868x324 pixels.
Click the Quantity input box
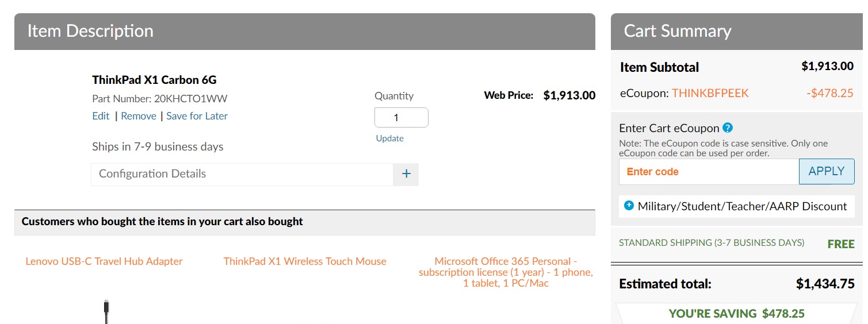click(401, 118)
